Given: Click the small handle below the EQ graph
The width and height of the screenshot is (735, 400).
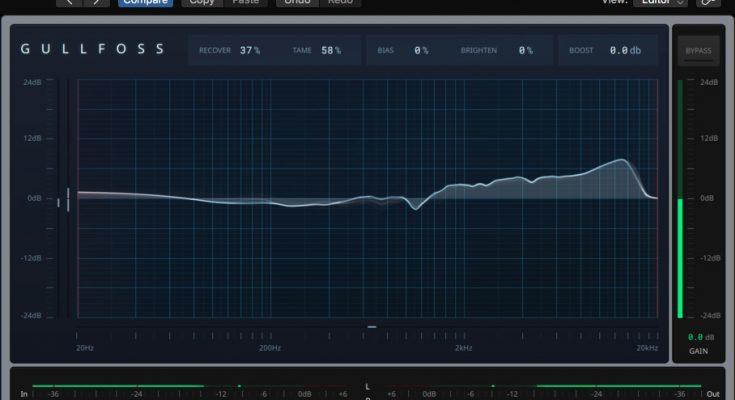Looking at the screenshot, I should pyautogui.click(x=371, y=326).
